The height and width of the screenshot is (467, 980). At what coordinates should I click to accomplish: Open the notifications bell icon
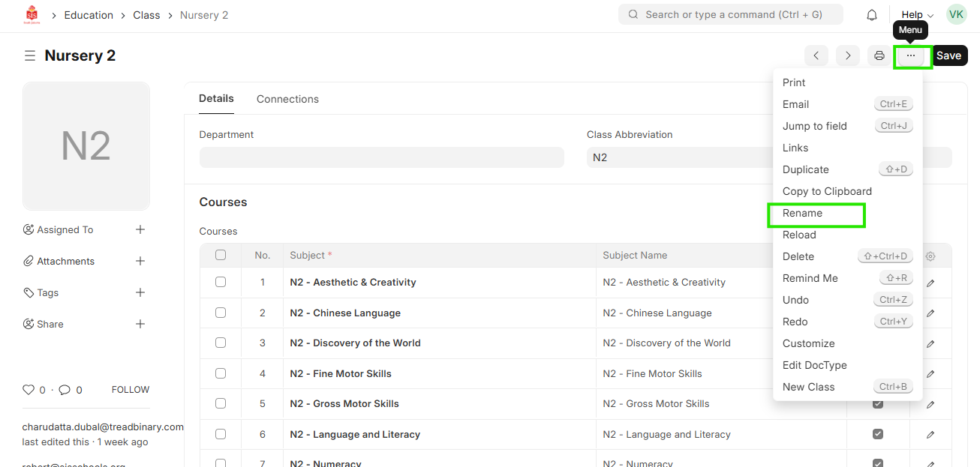[x=872, y=15]
